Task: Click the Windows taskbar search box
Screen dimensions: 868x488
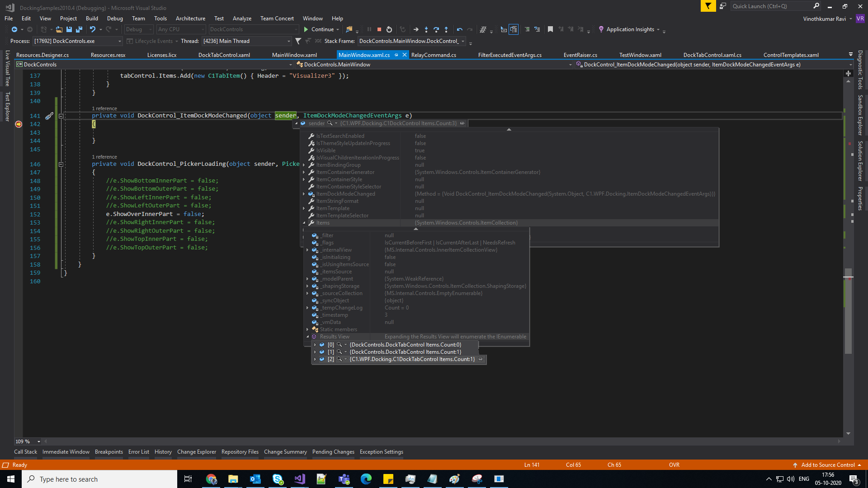Action: tap(99, 479)
